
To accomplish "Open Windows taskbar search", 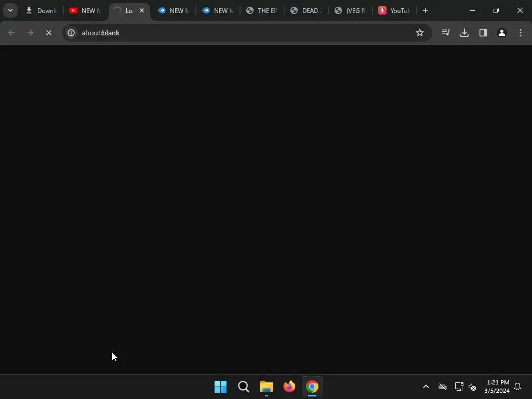I will tap(244, 387).
